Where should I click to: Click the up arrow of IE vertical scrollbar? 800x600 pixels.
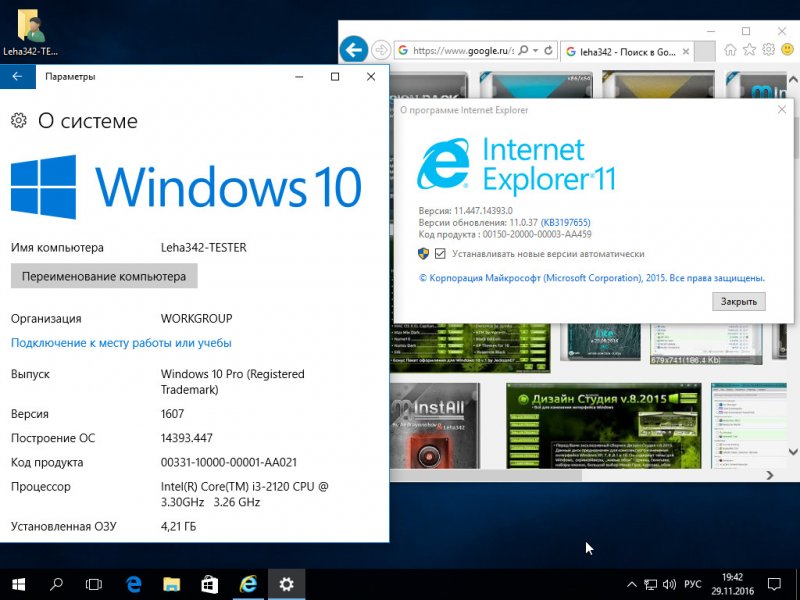793,80
